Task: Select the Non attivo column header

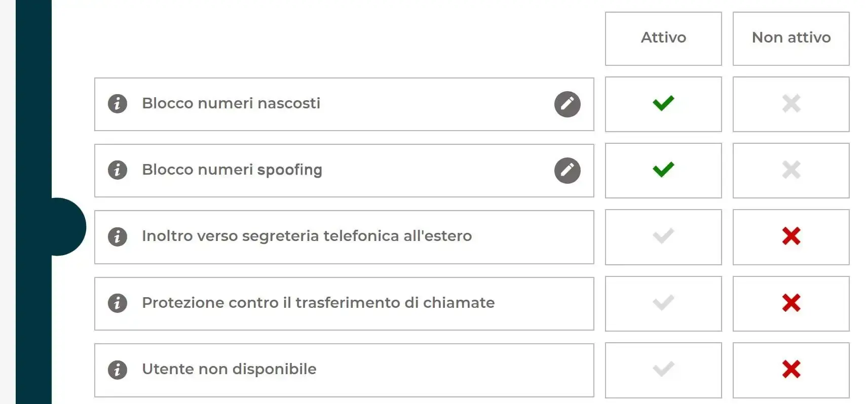Action: [x=791, y=38]
